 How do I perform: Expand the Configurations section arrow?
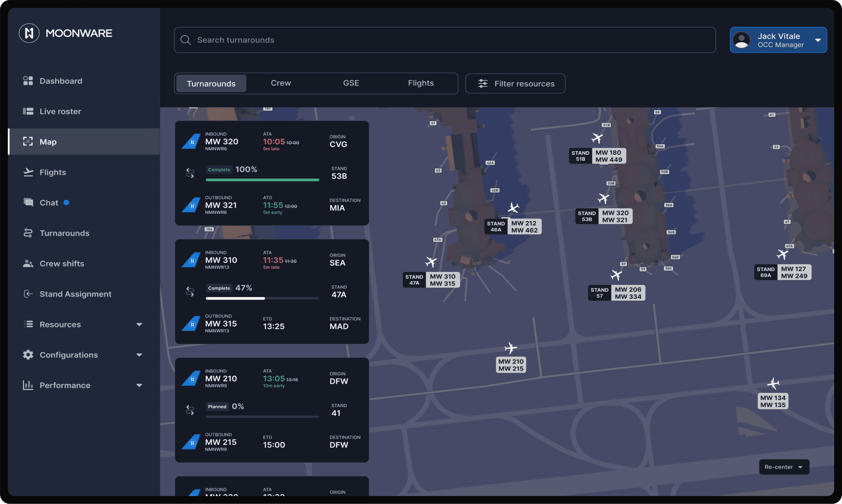(139, 355)
